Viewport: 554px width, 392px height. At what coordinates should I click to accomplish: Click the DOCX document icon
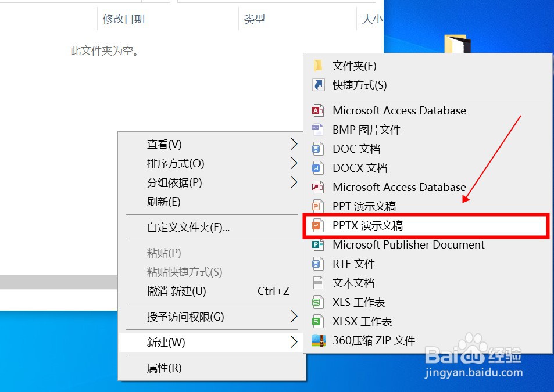point(317,168)
